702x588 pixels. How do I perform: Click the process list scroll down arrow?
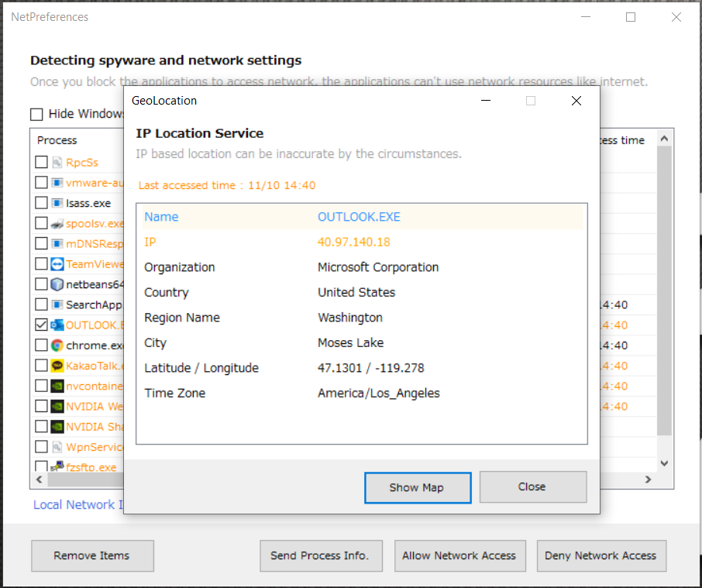[664, 463]
